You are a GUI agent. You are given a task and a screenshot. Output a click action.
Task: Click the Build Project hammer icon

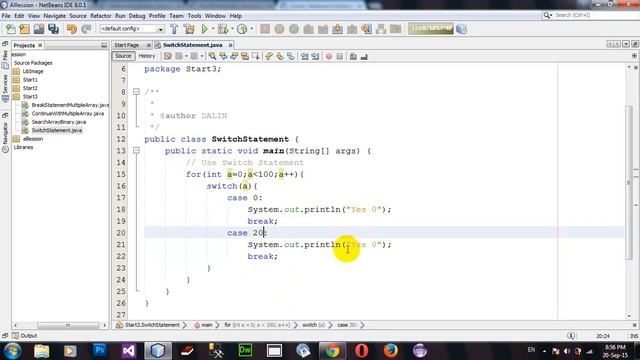coord(174,29)
